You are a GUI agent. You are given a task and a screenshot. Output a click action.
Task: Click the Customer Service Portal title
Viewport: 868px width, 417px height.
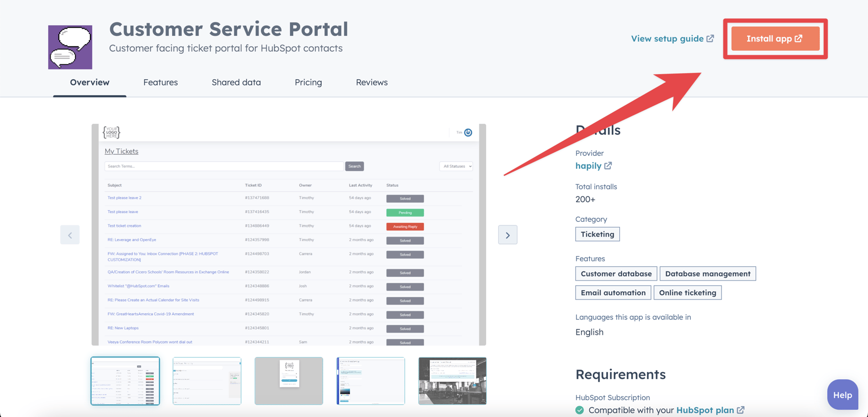pyautogui.click(x=228, y=29)
